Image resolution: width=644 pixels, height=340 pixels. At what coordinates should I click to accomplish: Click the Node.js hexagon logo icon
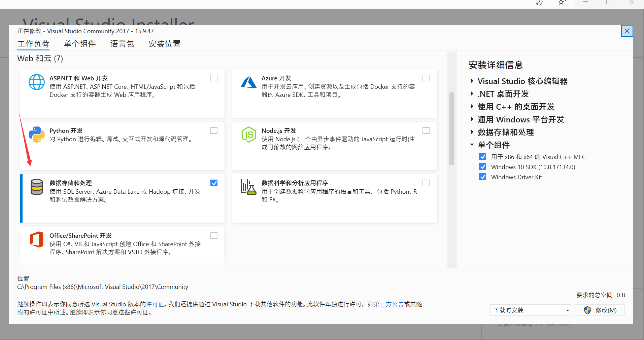(249, 135)
